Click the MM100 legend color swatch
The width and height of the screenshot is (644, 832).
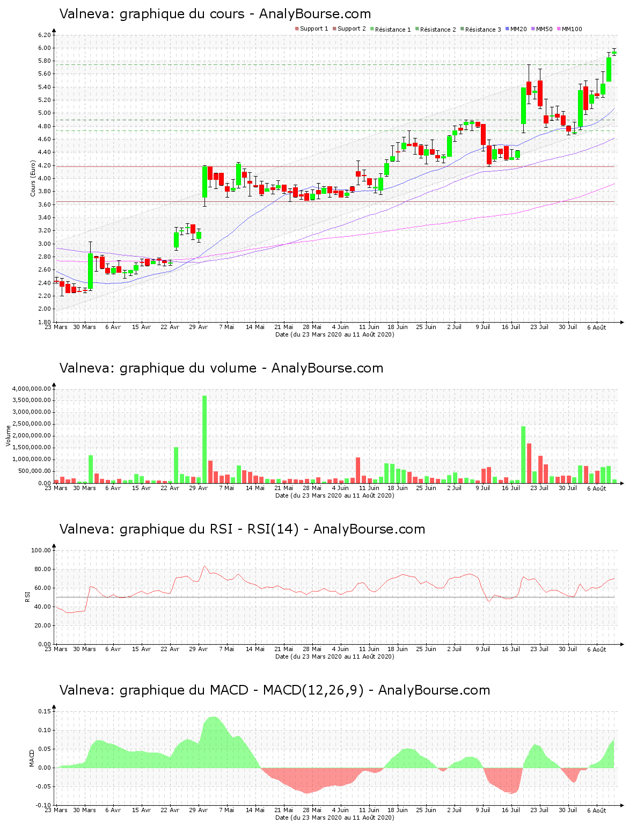[559, 29]
